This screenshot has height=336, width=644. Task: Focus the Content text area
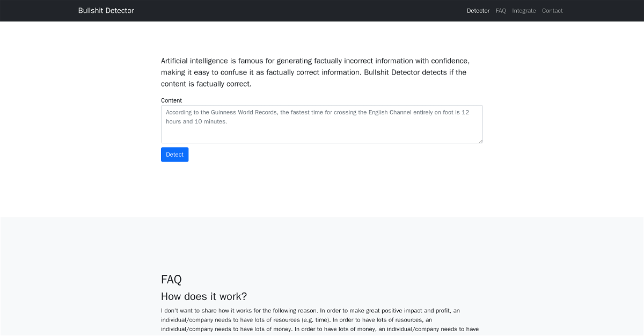tap(322, 133)
